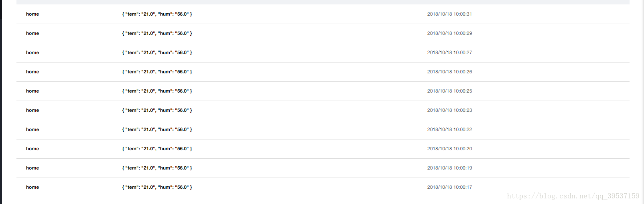
Task: Select the row timestamped 2018/10/18 10:00:23
Action: coord(323,110)
